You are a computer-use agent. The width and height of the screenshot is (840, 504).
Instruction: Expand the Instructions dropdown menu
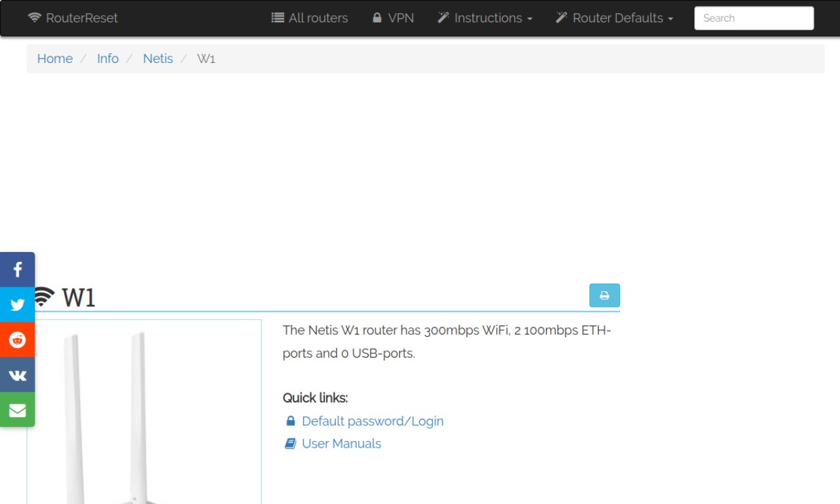pos(485,18)
